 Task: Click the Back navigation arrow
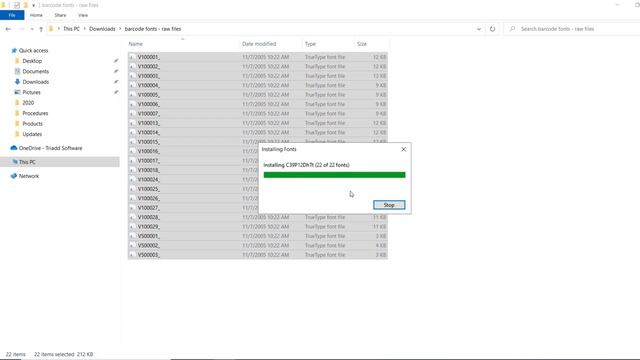8,29
